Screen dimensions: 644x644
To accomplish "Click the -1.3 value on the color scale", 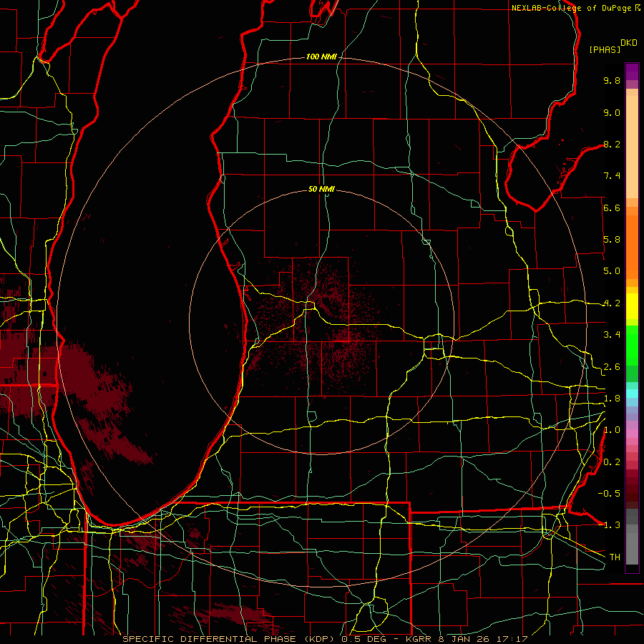I will [609, 525].
